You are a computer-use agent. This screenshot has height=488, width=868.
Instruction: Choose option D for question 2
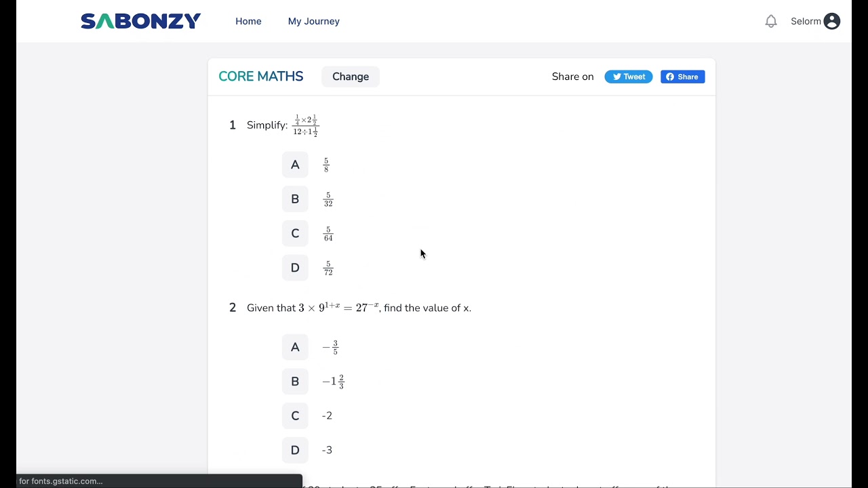tap(295, 450)
